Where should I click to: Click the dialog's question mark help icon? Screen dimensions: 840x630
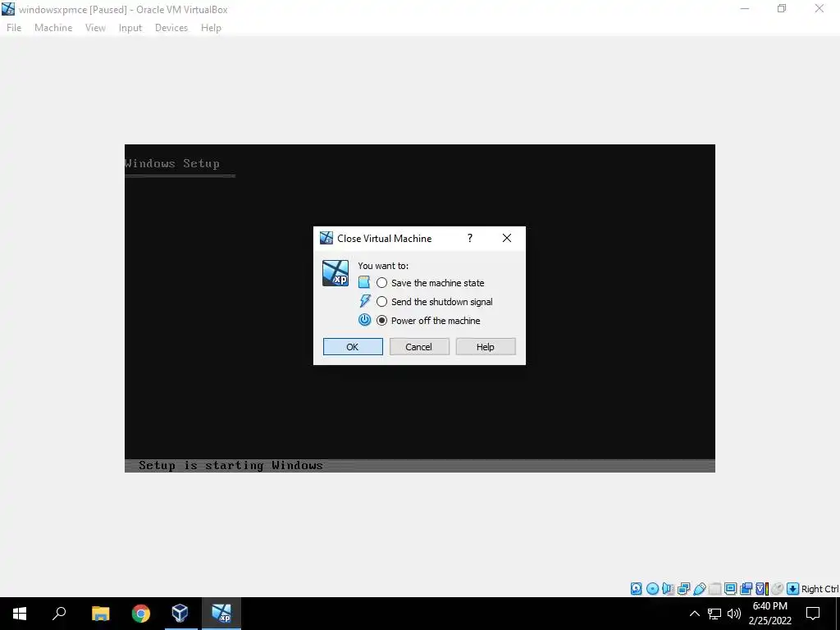pyautogui.click(x=470, y=238)
